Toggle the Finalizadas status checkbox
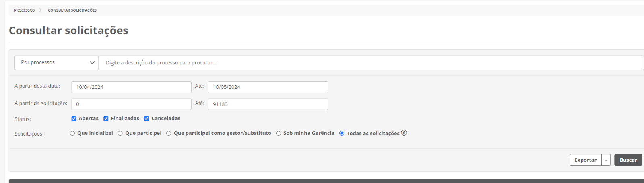 point(106,119)
